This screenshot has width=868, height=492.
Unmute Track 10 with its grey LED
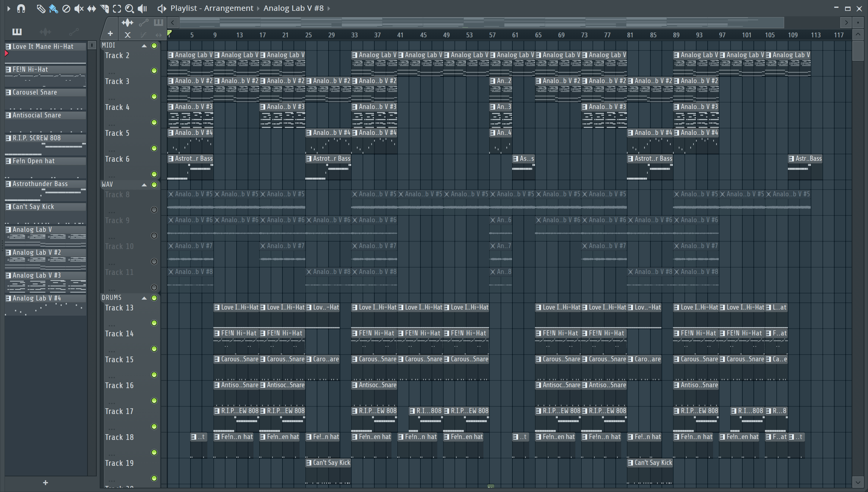154,262
